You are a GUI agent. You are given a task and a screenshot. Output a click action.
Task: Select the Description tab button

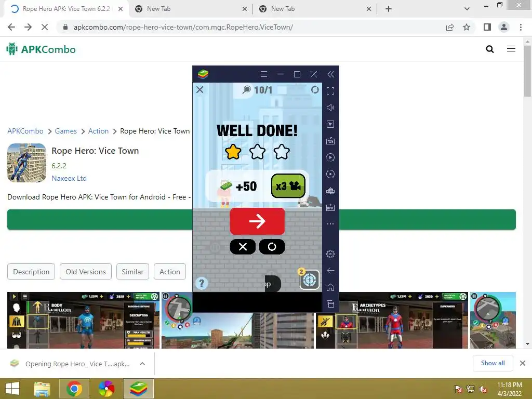pyautogui.click(x=31, y=272)
